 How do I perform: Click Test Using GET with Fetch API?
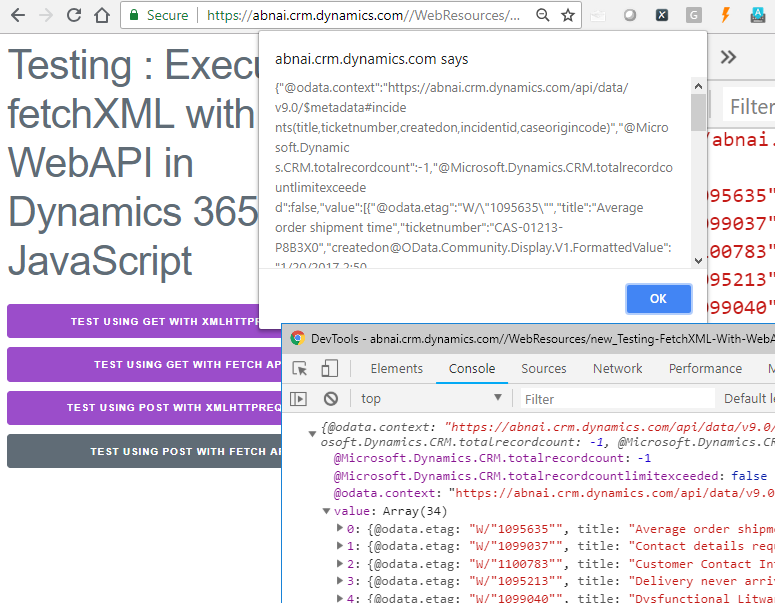tap(144, 364)
